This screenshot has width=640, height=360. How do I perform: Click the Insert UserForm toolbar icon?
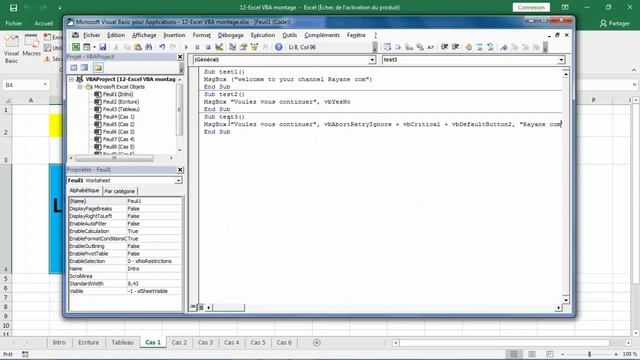coord(87,47)
